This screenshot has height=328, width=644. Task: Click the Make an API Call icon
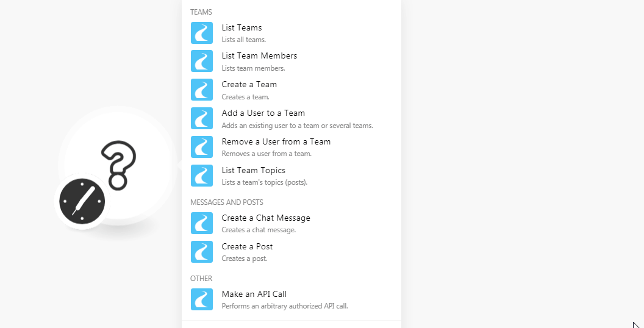(x=202, y=299)
